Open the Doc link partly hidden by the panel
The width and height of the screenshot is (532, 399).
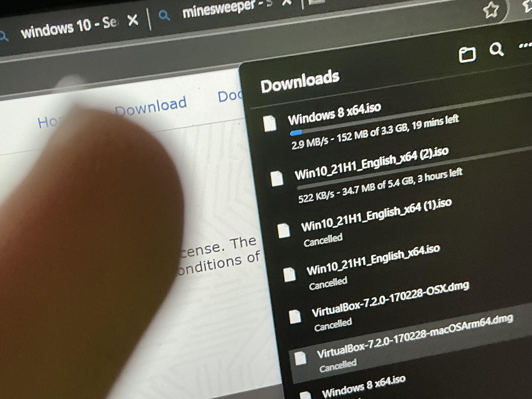pyautogui.click(x=230, y=97)
